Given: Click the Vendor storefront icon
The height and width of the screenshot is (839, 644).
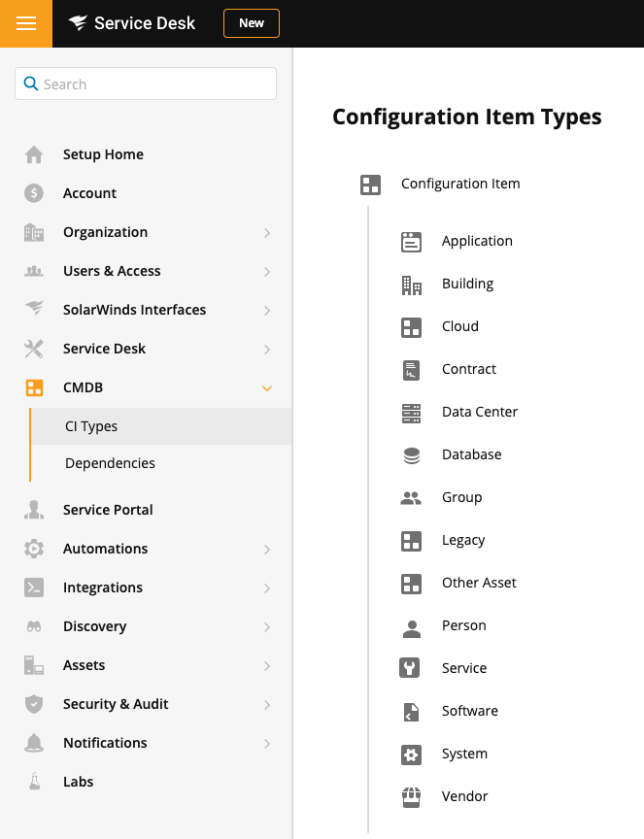Looking at the screenshot, I should [411, 796].
